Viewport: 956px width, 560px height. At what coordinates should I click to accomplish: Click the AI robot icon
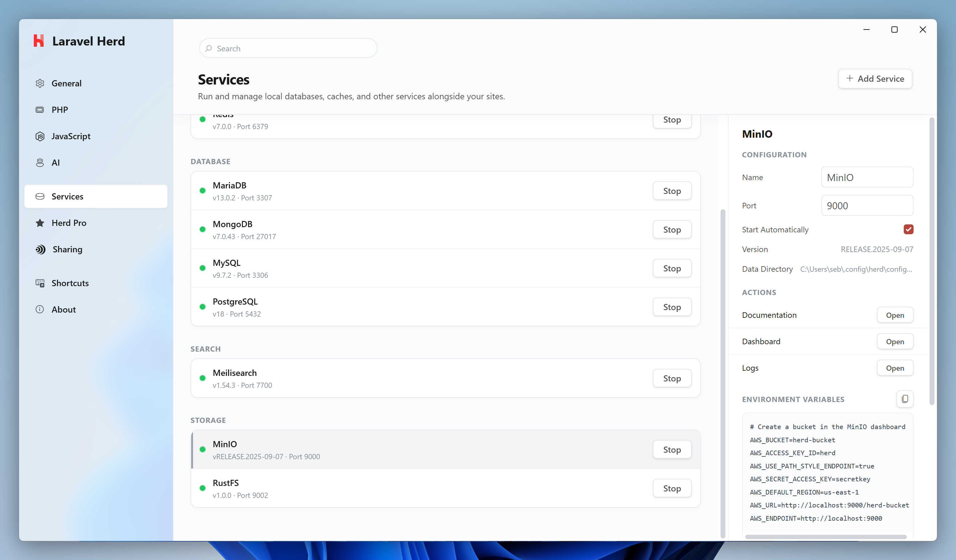(x=40, y=162)
